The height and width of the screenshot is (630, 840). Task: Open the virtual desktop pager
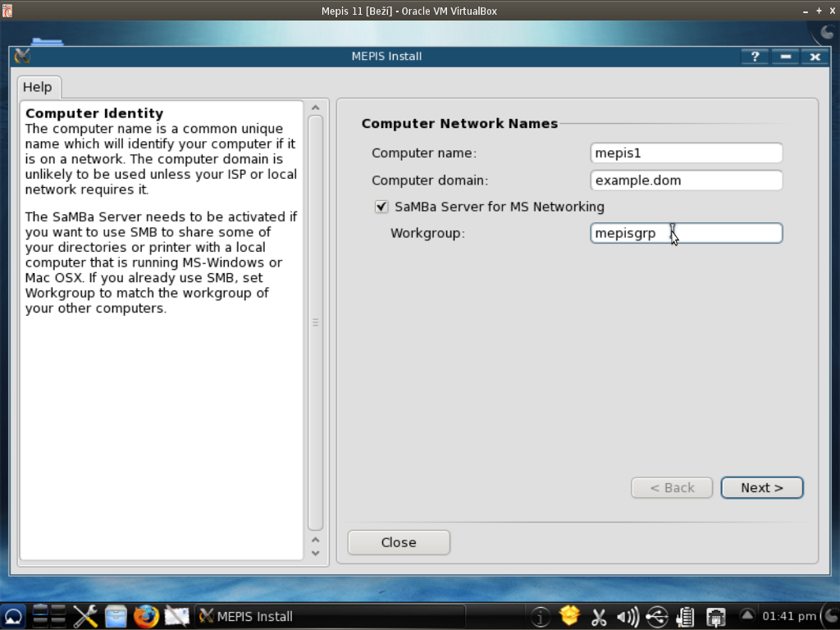pos(49,617)
